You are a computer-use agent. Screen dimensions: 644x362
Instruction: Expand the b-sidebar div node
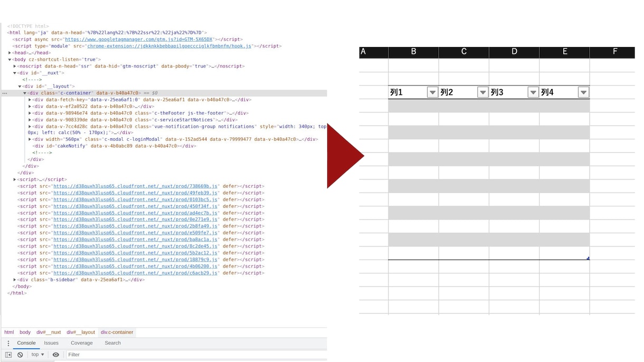coord(15,280)
